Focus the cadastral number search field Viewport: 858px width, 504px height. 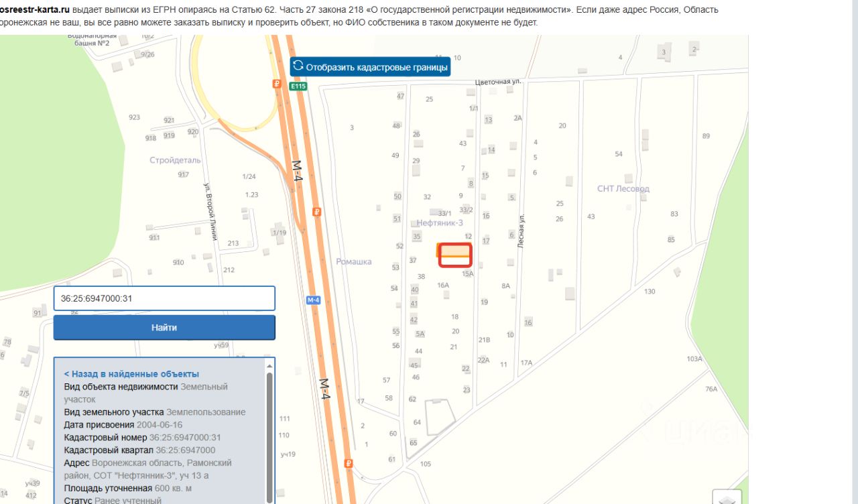[x=164, y=298]
